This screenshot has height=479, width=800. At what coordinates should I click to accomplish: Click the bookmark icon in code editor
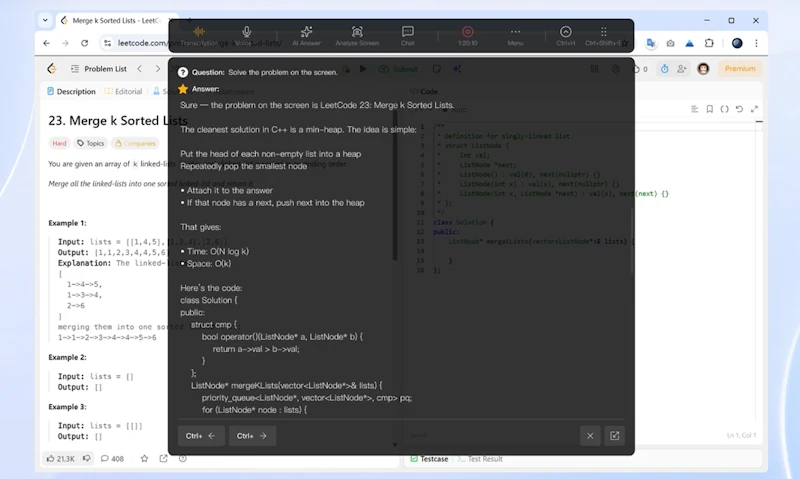[709, 109]
